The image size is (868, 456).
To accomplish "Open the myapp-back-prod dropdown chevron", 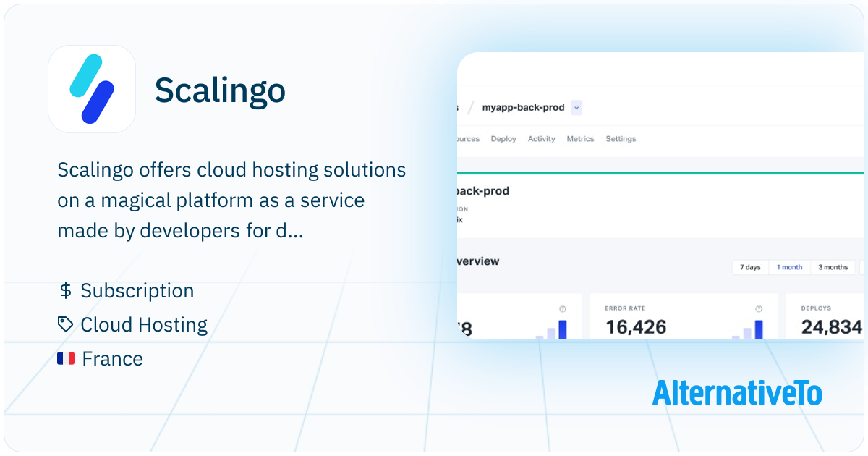I will [x=576, y=108].
